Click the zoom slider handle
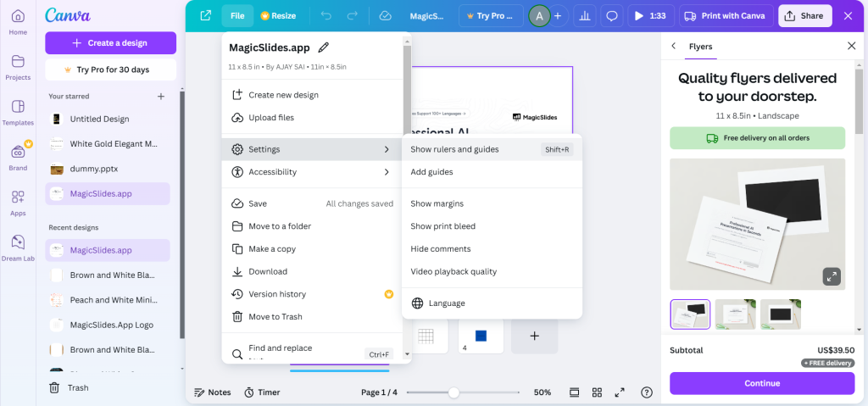 pyautogui.click(x=454, y=392)
